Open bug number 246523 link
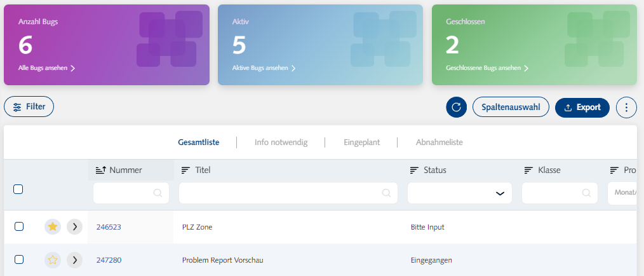The height and width of the screenshot is (276, 644). (x=109, y=227)
